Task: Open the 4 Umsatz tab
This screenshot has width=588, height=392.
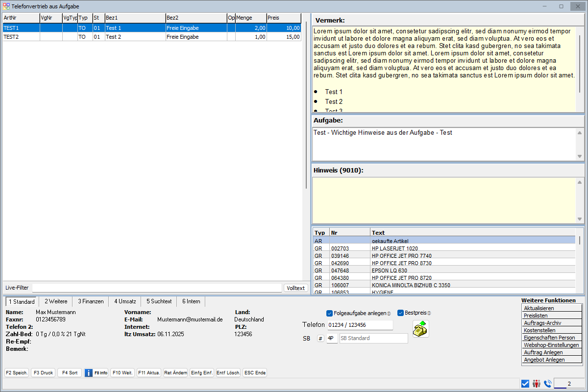Action: click(125, 301)
